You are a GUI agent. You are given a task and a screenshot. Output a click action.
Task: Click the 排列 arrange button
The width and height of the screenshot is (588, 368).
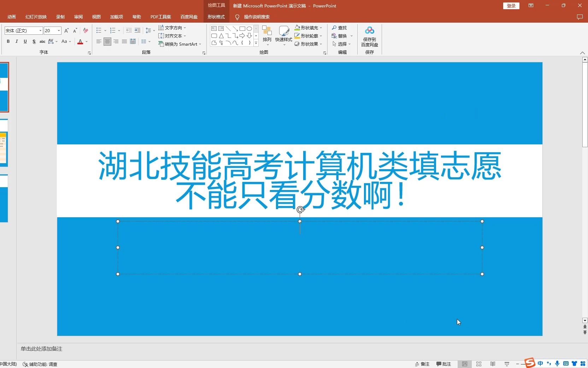(267, 36)
